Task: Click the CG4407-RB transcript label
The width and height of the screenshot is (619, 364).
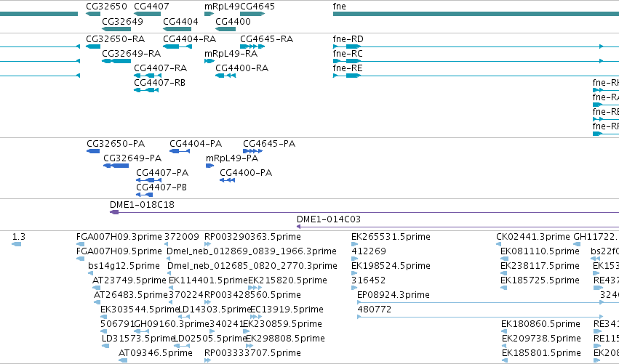Action: (x=160, y=83)
